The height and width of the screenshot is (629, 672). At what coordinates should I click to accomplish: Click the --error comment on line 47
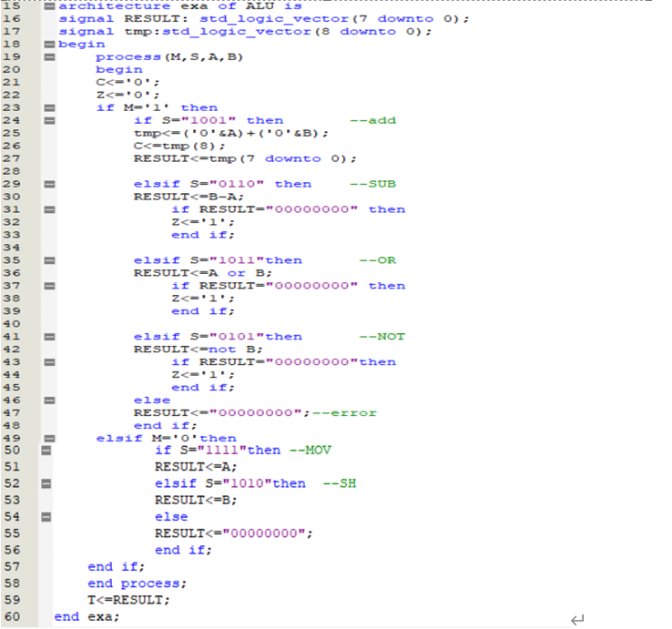(x=344, y=413)
